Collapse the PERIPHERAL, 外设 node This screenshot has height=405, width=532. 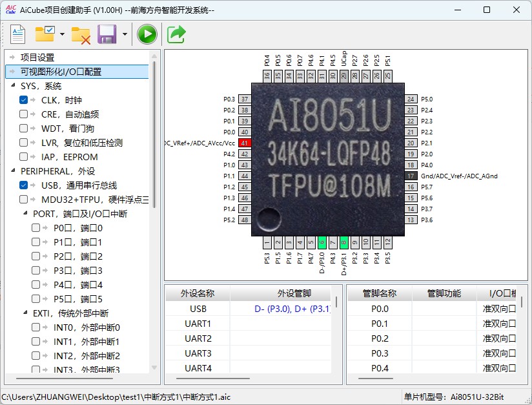pos(13,171)
